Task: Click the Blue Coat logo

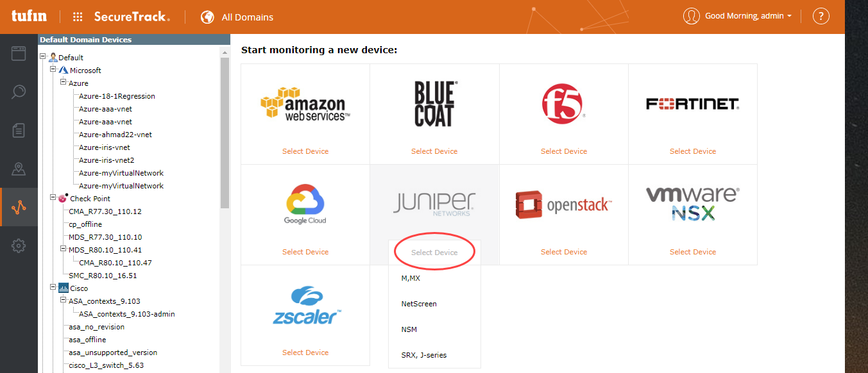Action: 434,104
